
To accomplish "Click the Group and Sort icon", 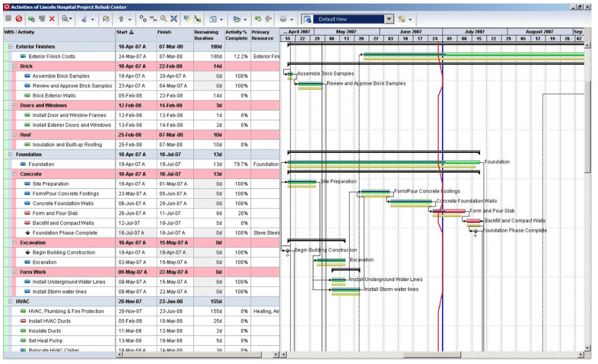I will tap(237, 19).
